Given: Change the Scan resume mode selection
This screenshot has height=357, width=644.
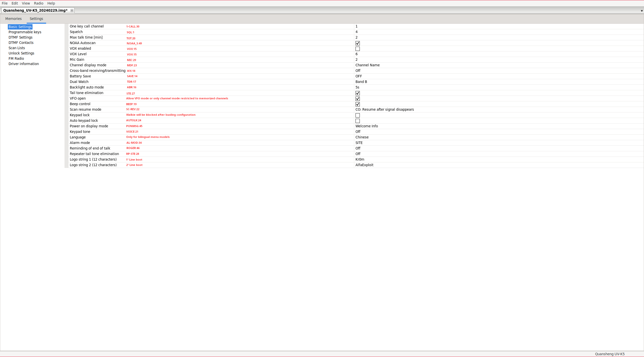Looking at the screenshot, I should click(384, 109).
